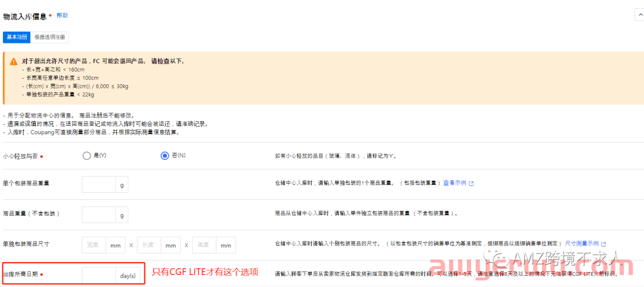Click the 'g' unit of 单个包装商品重量
The width and height of the screenshot is (644, 287).
pyautogui.click(x=122, y=184)
